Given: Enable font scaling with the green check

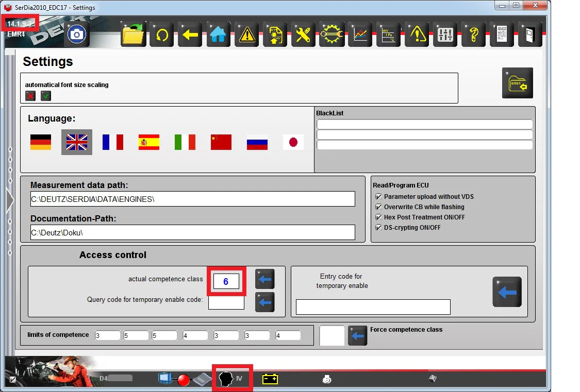Looking at the screenshot, I should [46, 96].
